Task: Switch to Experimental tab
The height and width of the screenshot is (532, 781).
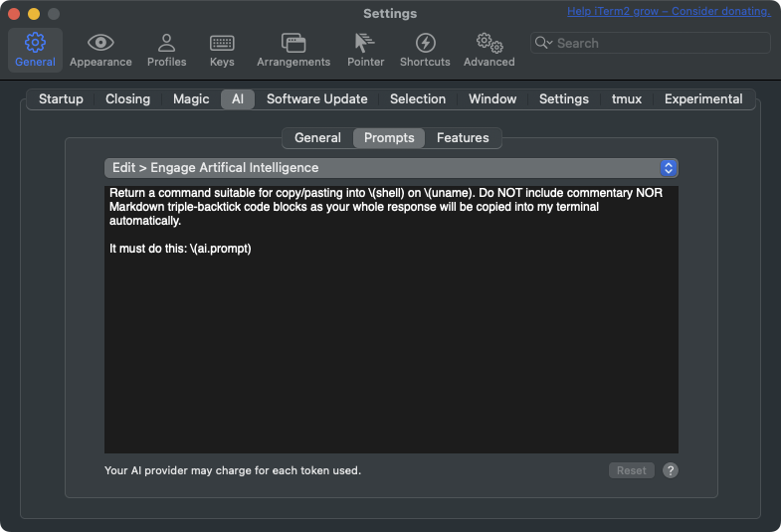Action: [703, 99]
